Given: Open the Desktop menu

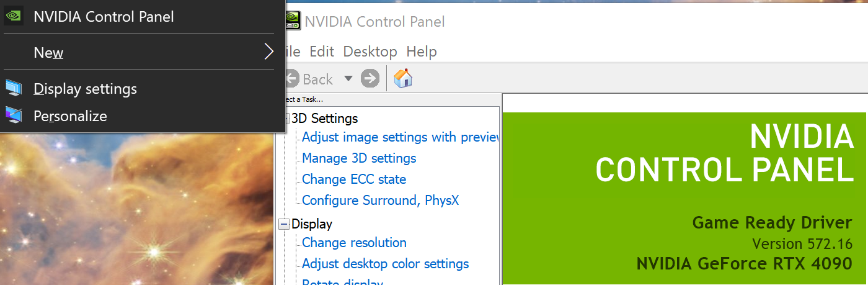Looking at the screenshot, I should [x=370, y=52].
